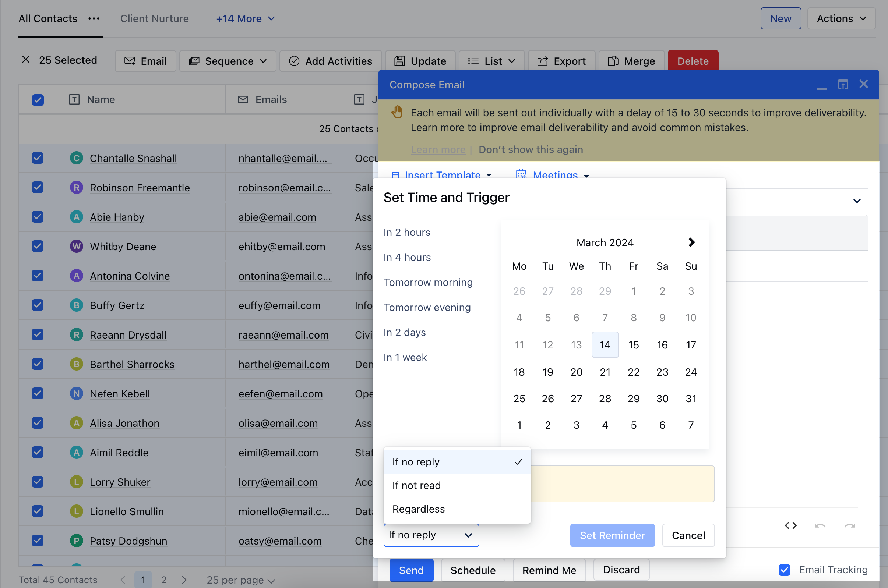Viewport: 888px width, 588px height.
Task: Click the redo arrow in editor toolbar
Action: tap(849, 525)
